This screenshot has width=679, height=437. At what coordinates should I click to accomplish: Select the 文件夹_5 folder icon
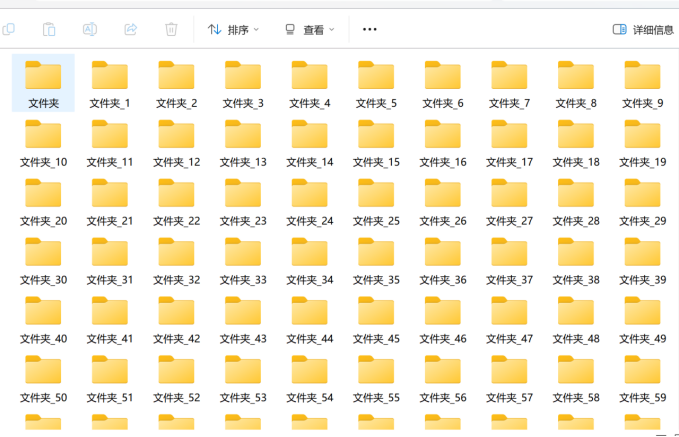(x=376, y=75)
